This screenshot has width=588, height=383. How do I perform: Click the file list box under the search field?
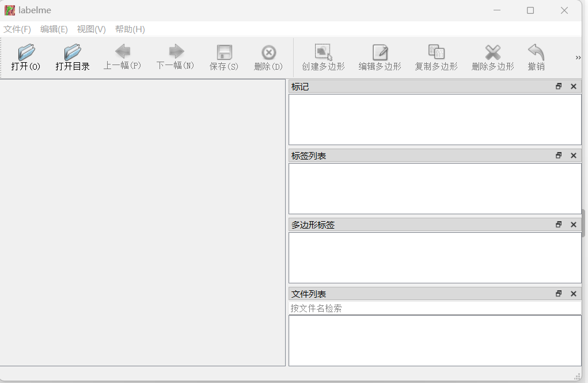(435, 340)
